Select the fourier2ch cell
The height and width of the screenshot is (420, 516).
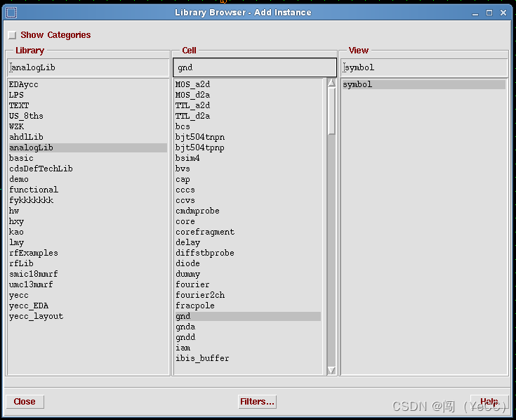tap(200, 295)
